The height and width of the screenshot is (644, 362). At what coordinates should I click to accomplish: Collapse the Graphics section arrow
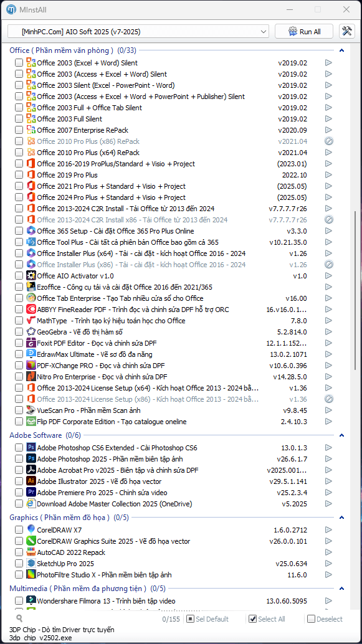pyautogui.click(x=341, y=518)
